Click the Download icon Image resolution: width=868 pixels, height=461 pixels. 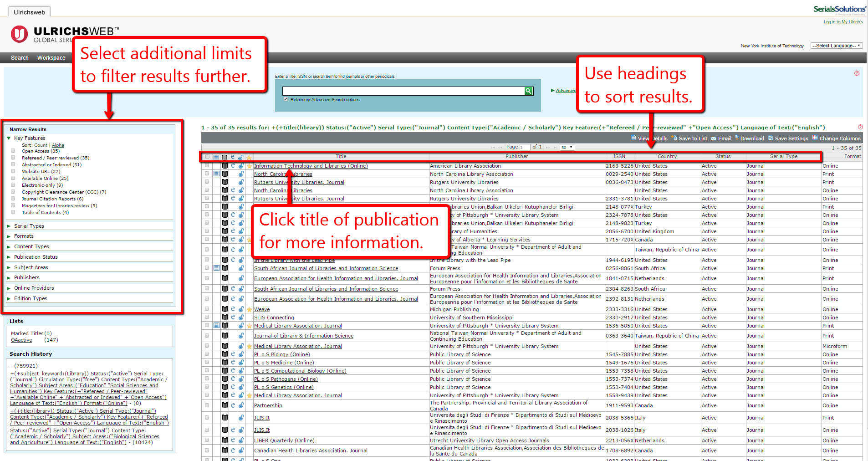(736, 138)
